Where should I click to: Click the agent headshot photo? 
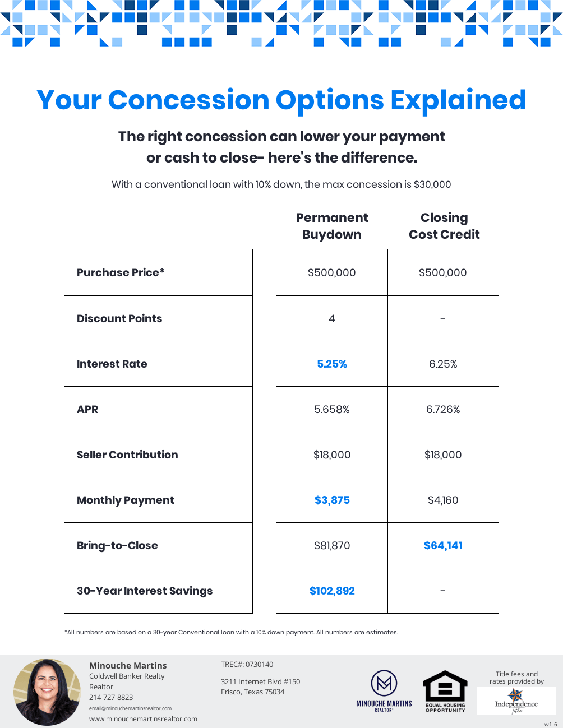[47, 692]
